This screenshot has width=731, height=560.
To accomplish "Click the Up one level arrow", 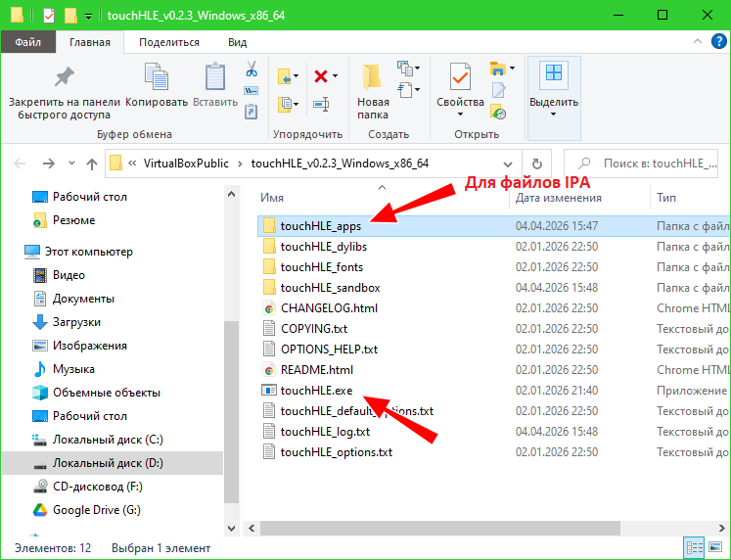I will pos(92,163).
